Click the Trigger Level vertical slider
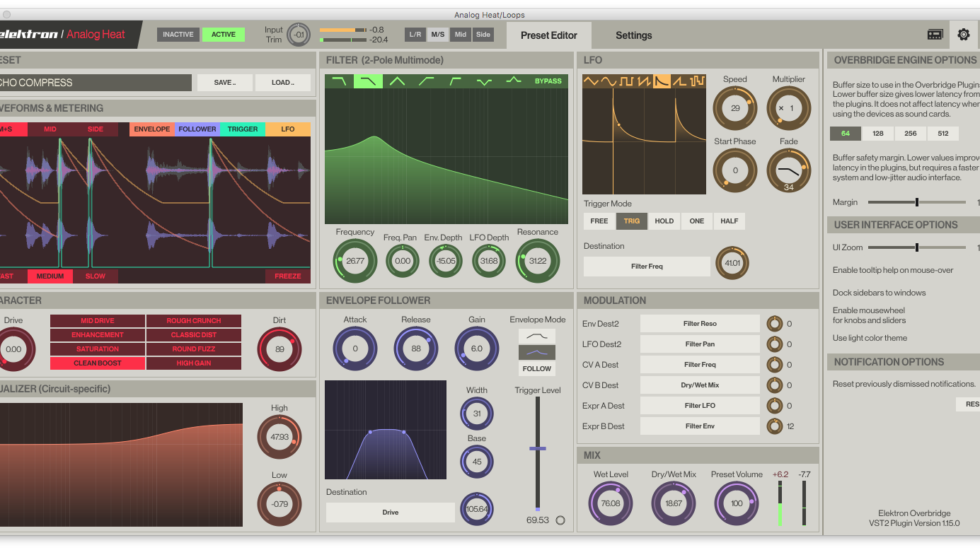Viewport: 980px width, 550px height. tap(538, 448)
